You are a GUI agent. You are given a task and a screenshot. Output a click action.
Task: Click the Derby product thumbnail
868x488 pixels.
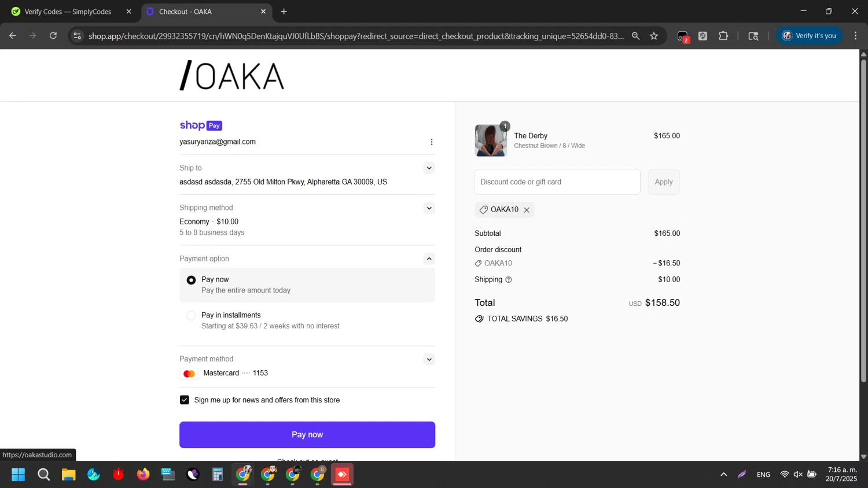click(491, 141)
